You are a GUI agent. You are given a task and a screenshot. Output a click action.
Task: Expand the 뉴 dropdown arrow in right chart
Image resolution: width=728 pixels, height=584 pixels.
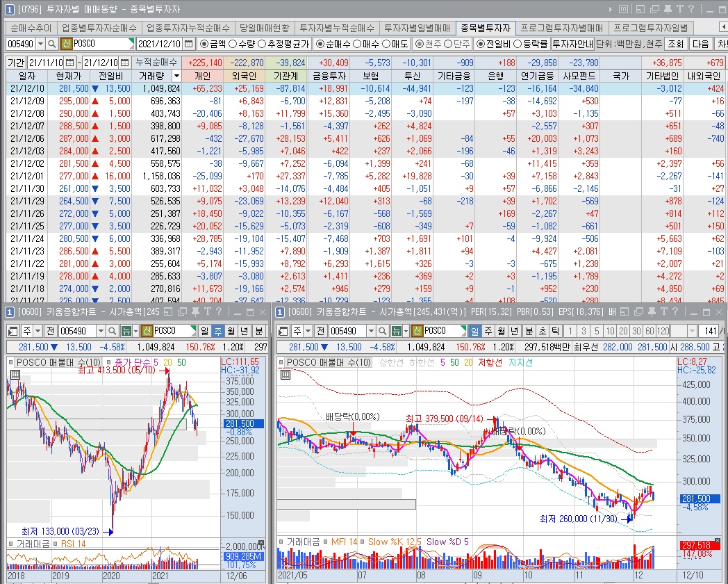(x=406, y=331)
